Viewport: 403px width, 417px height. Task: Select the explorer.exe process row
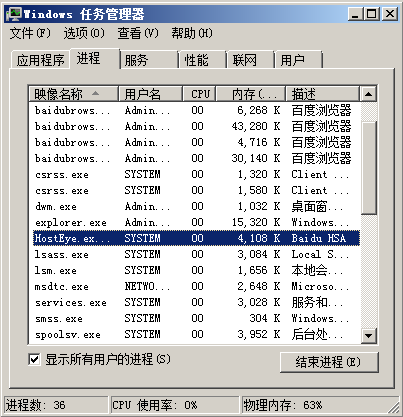point(197,222)
